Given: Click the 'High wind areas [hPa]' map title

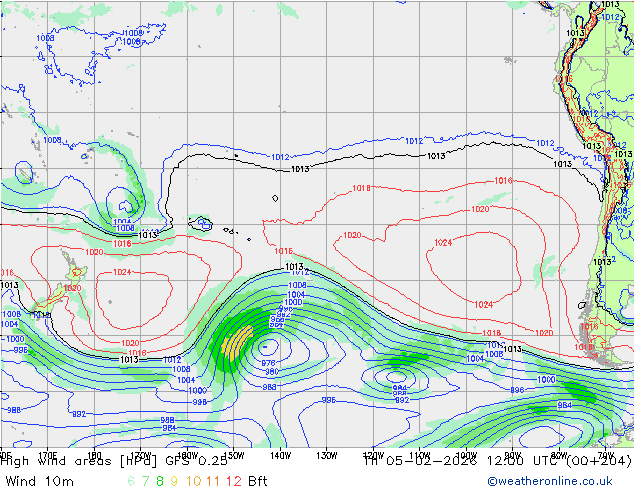Looking at the screenshot, I should tap(78, 461).
